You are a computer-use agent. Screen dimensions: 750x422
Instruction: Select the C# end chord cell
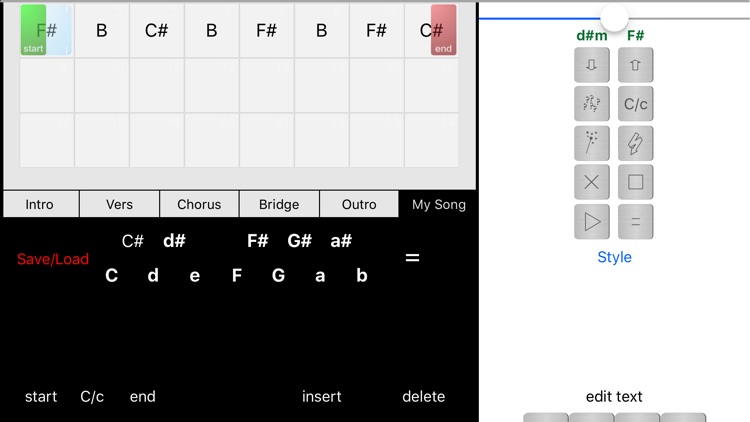pyautogui.click(x=432, y=30)
